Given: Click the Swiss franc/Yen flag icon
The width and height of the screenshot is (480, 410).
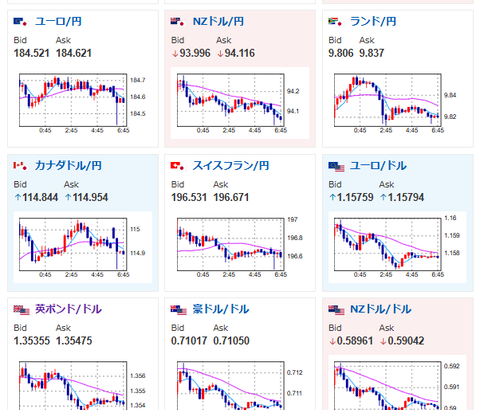Looking at the screenshot, I should [x=177, y=166].
